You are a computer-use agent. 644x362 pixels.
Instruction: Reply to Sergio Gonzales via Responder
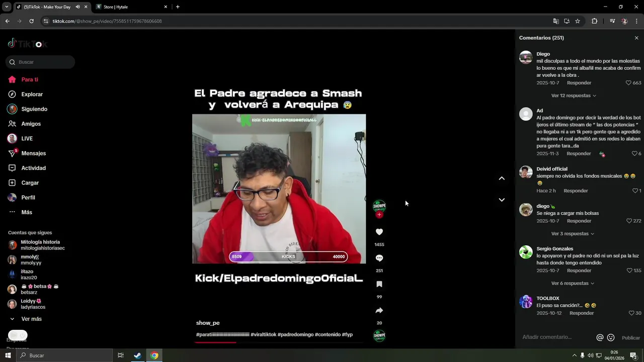tap(579, 270)
